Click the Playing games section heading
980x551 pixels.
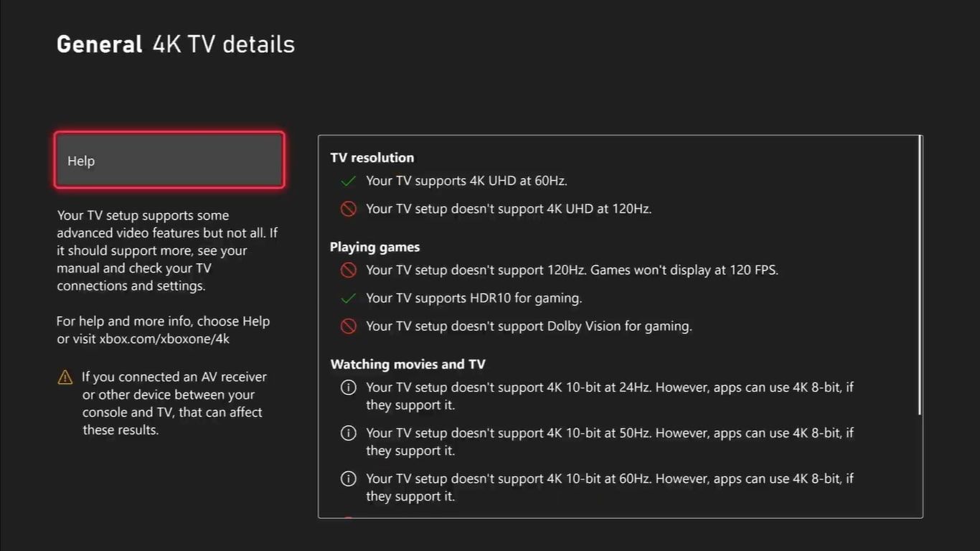pos(374,246)
